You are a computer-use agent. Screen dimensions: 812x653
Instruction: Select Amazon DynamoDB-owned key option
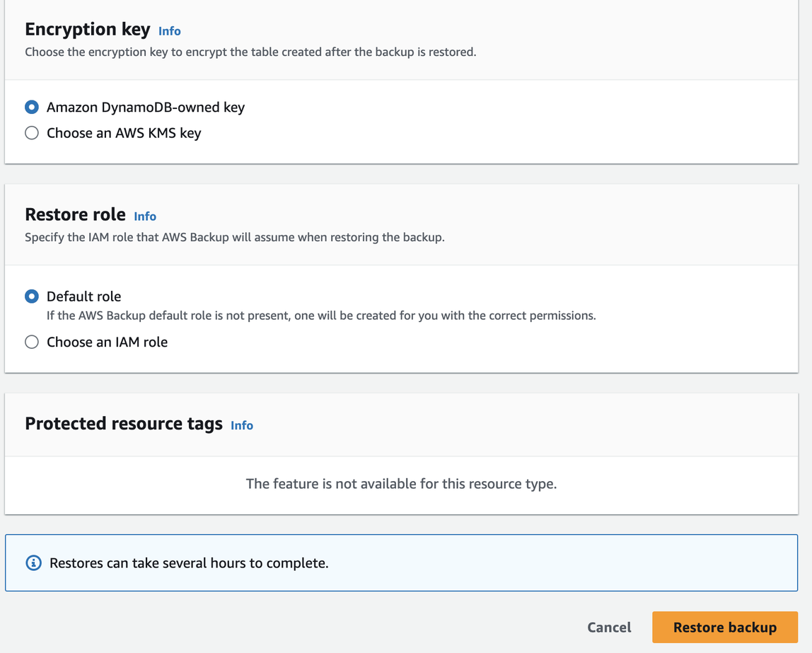(x=32, y=108)
